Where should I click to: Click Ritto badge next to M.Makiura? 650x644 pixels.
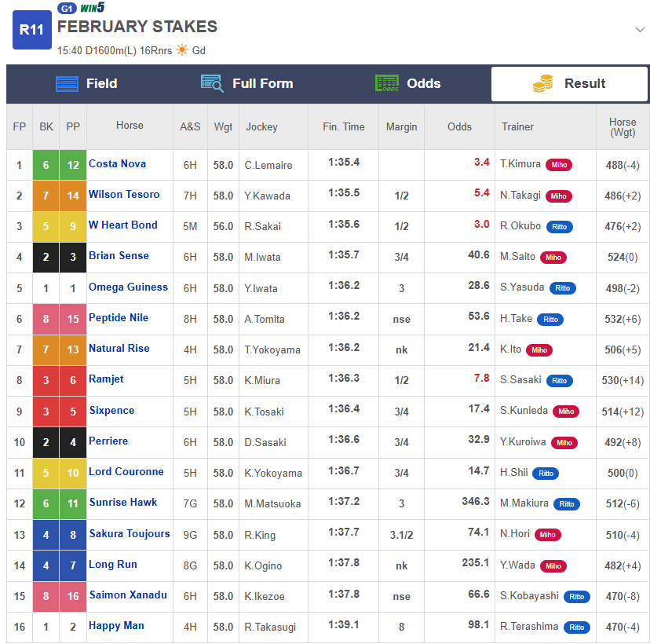click(567, 504)
